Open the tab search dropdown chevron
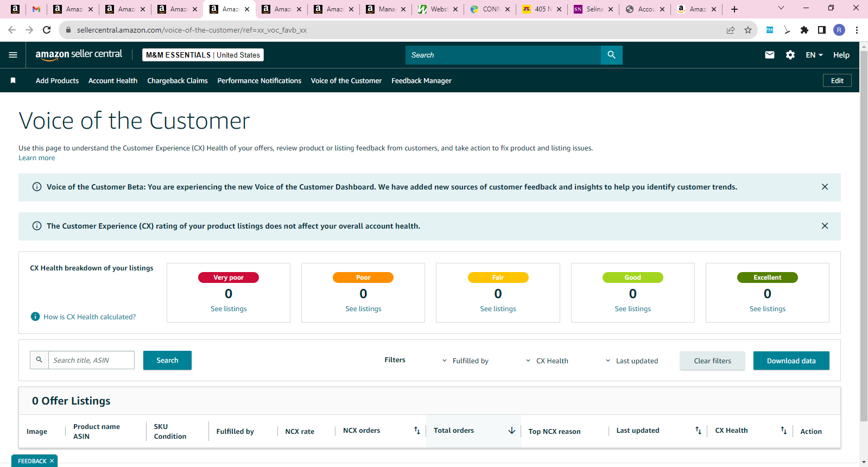Viewport: 868px width, 467px height. click(x=781, y=8)
